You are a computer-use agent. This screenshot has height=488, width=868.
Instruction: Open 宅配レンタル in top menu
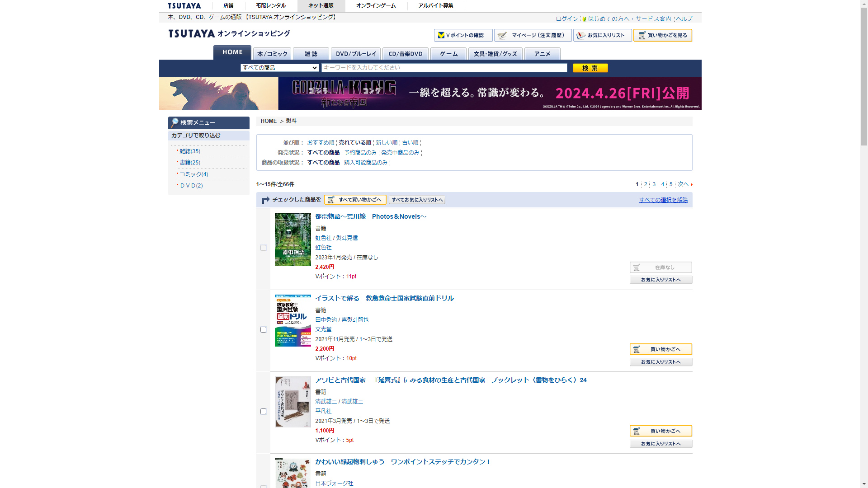tap(271, 6)
